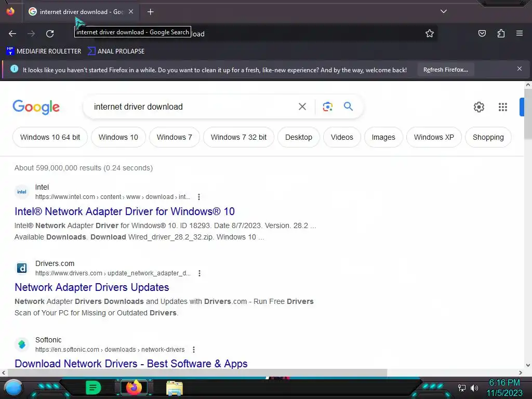Switch to Videos results
The width and height of the screenshot is (532, 399).
(x=342, y=137)
